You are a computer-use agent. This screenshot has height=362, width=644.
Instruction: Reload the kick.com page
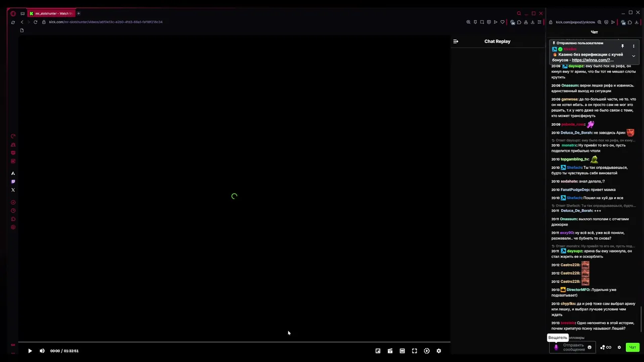point(35,22)
